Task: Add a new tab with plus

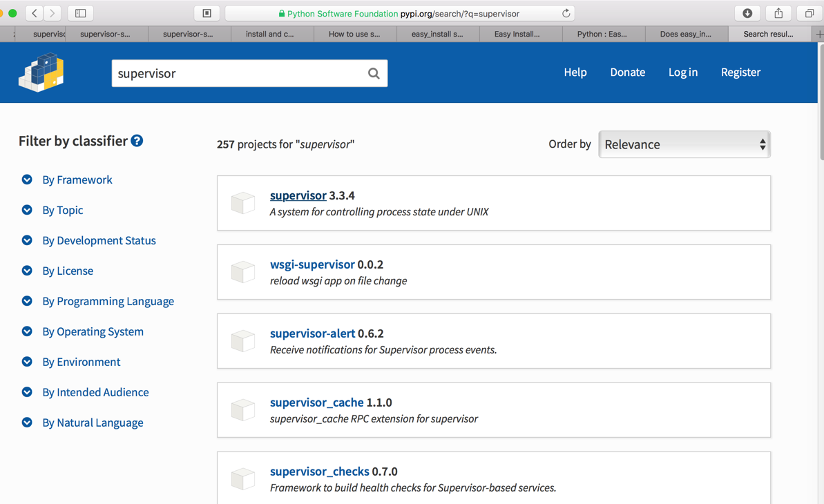Action: tap(818, 34)
